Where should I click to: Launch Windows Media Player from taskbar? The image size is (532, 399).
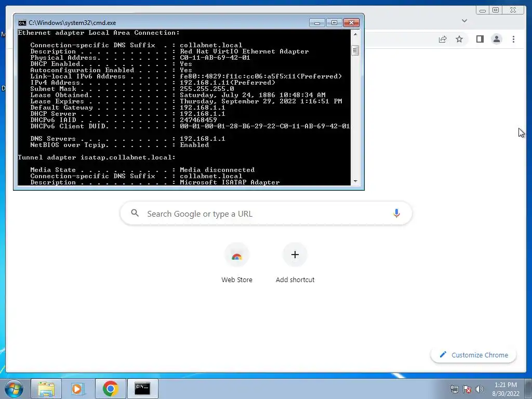(78, 389)
